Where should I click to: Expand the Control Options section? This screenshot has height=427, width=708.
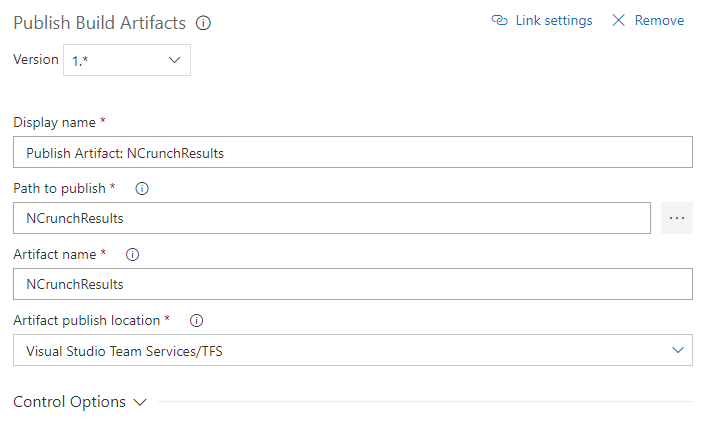[69, 402]
